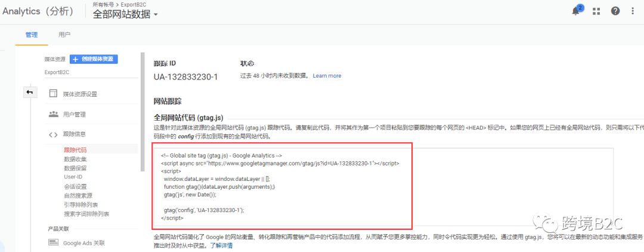The width and height of the screenshot is (644, 252).
Task: Click the 全局网站代码 (gtag.js) heading
Action: pos(188,118)
